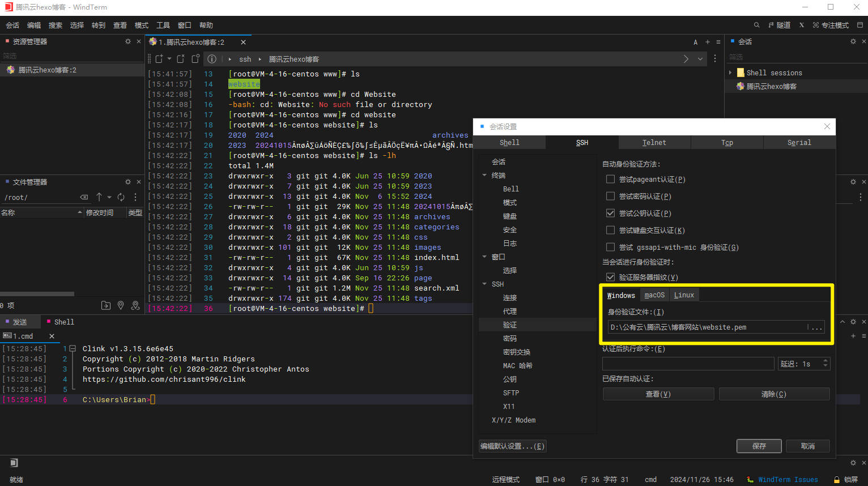Collapse fold marker on line 1 of cmd pane
This screenshot has width=868, height=486.
point(73,348)
